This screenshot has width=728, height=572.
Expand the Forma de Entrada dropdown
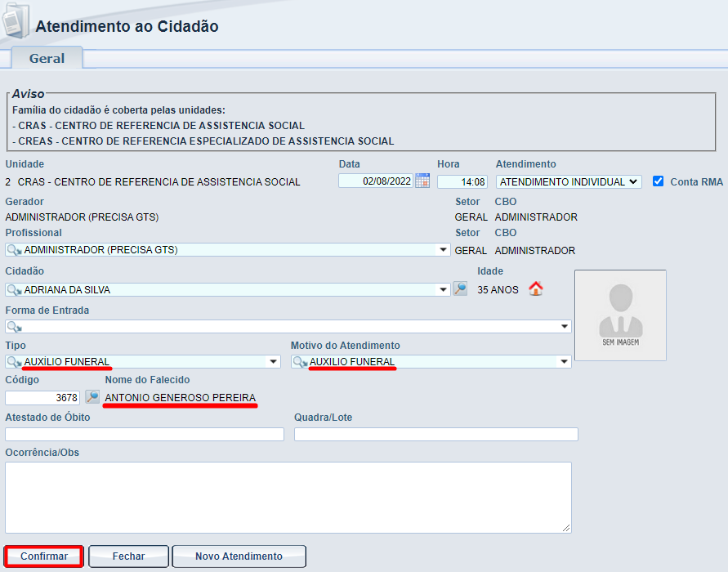565,327
